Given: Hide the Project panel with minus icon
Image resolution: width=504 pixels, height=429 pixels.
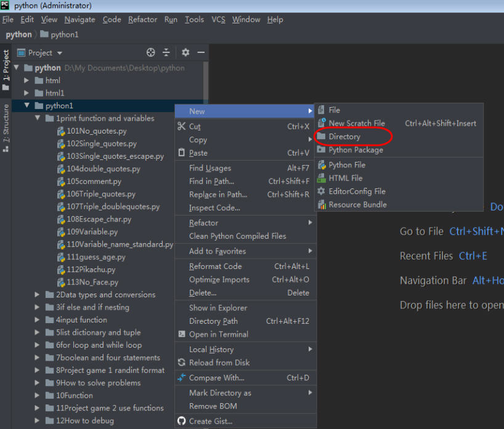Looking at the screenshot, I should pyautogui.click(x=201, y=52).
